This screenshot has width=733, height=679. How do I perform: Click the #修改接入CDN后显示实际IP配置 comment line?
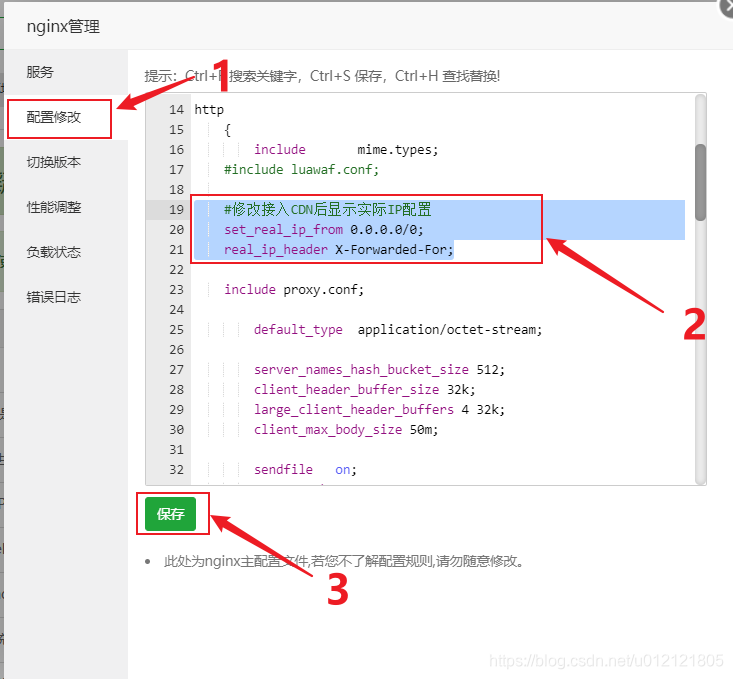tap(327, 209)
